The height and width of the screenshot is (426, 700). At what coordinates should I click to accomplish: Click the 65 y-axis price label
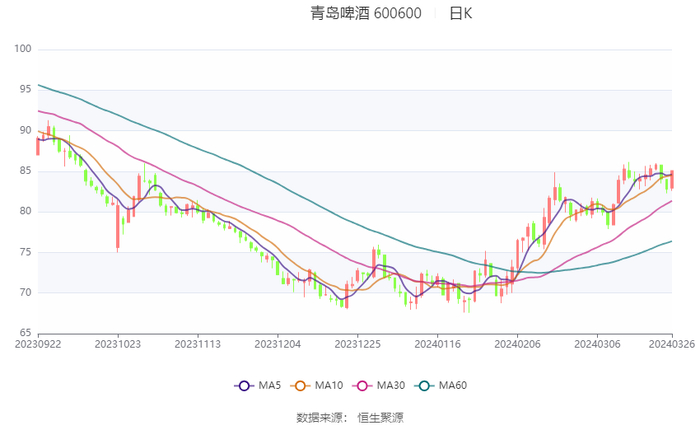pos(25,333)
